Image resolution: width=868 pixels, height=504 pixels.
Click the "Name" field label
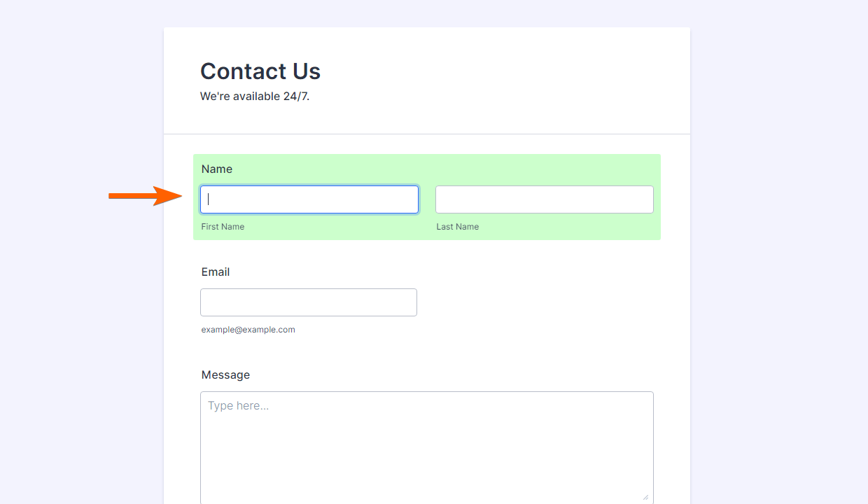click(x=217, y=169)
